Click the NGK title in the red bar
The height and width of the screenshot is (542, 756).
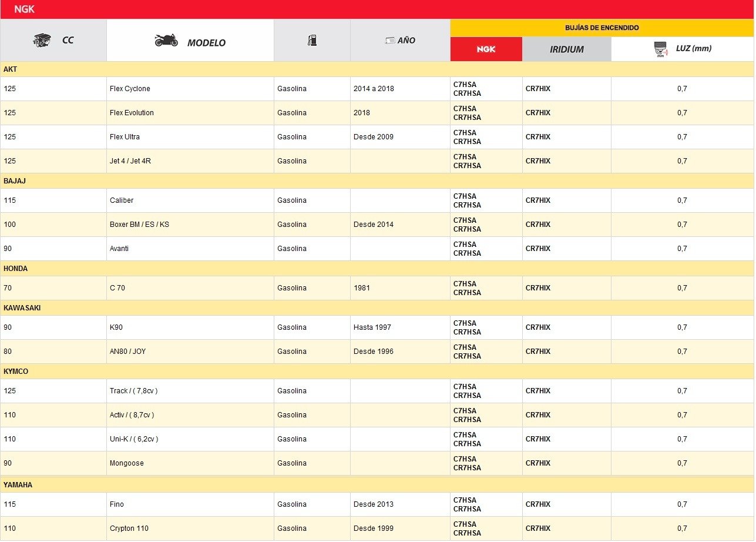25,9
